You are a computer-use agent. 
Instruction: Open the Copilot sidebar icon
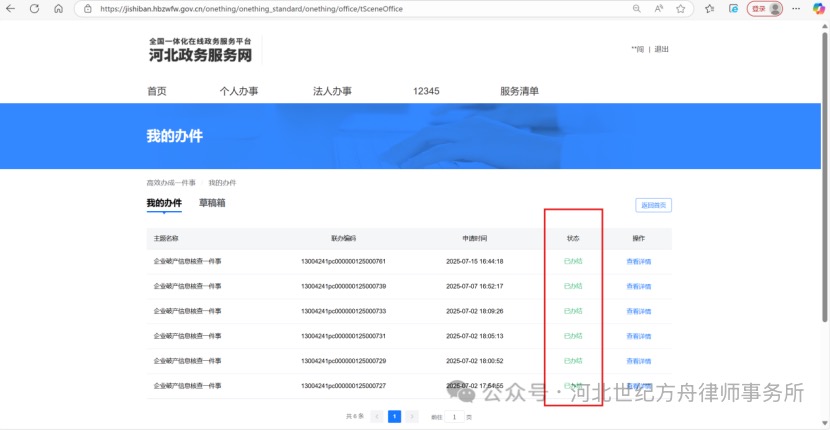[x=819, y=9]
